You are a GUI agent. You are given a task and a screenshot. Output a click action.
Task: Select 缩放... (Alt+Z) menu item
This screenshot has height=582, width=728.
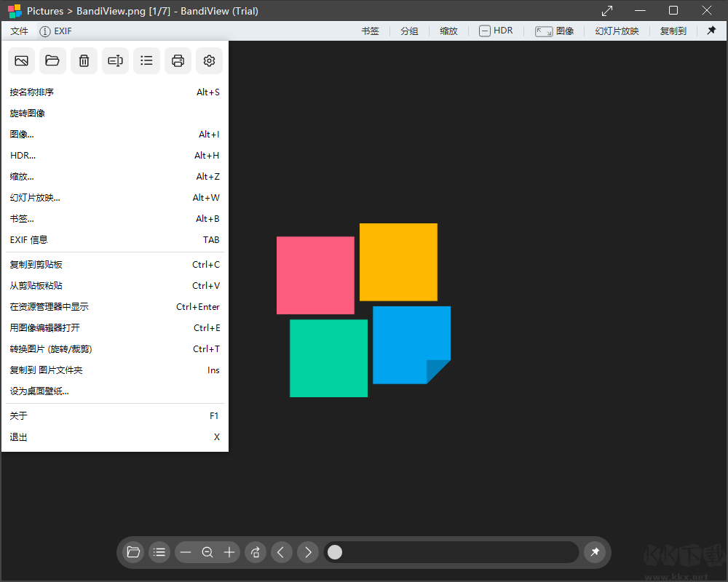[x=115, y=177]
